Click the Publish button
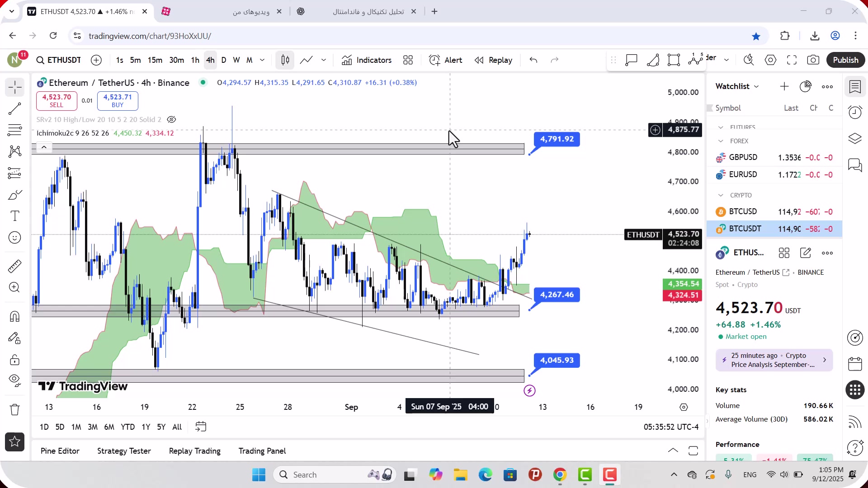Image resolution: width=868 pixels, height=488 pixels. [x=845, y=60]
